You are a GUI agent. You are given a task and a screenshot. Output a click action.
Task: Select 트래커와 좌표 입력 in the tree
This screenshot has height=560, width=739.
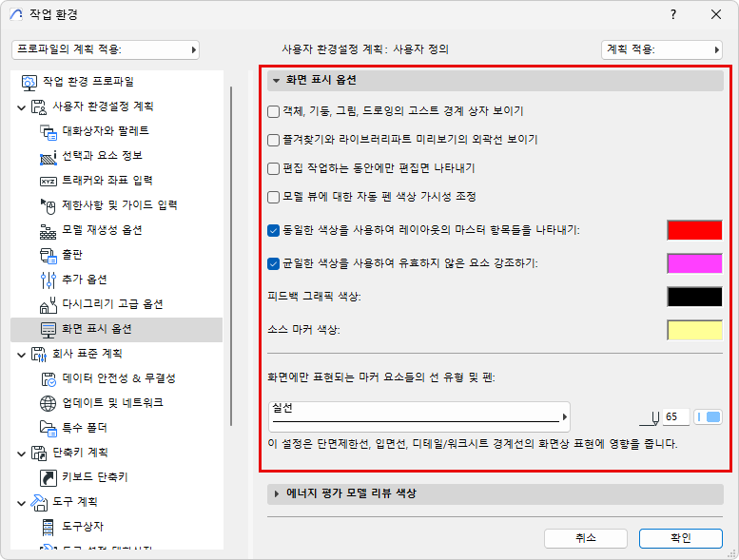click(x=107, y=181)
